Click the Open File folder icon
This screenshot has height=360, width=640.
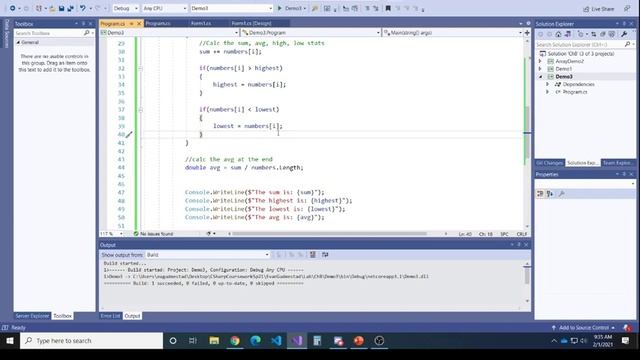[53, 8]
